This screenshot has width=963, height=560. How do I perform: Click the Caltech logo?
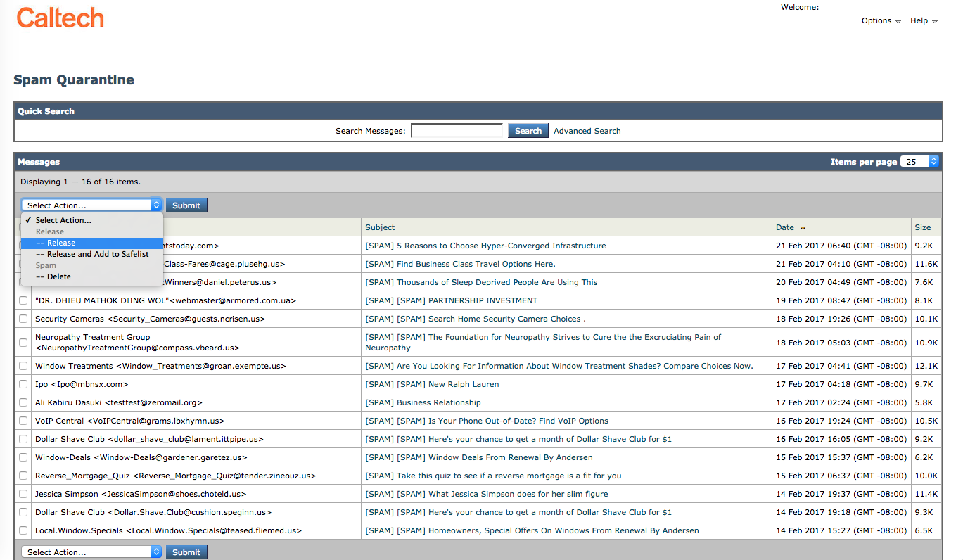(x=60, y=18)
